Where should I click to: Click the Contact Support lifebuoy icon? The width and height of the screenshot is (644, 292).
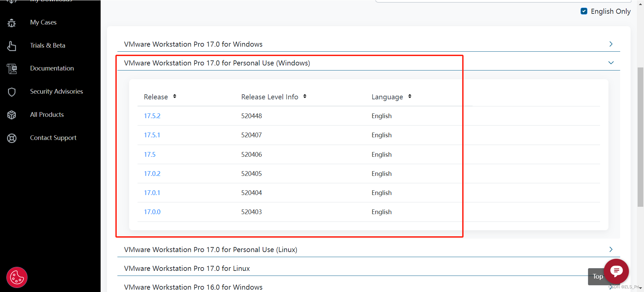click(12, 138)
